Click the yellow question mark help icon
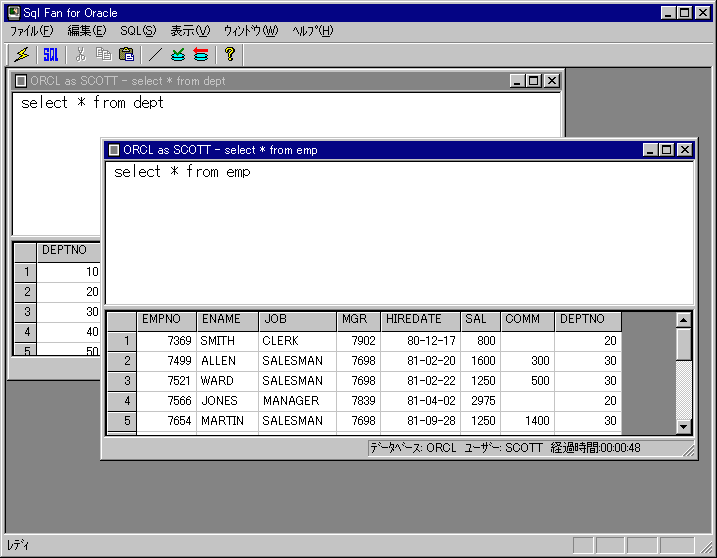 [x=230, y=55]
